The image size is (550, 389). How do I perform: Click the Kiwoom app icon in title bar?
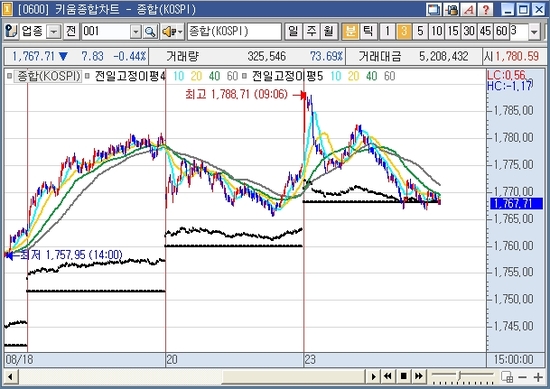point(7,9)
